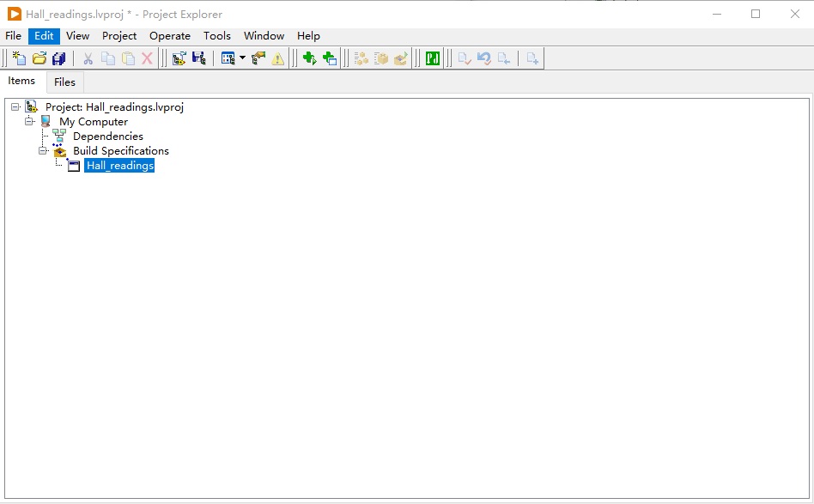Viewport: 814px width, 504px height.
Task: Open the Tools menu
Action: [x=217, y=36]
